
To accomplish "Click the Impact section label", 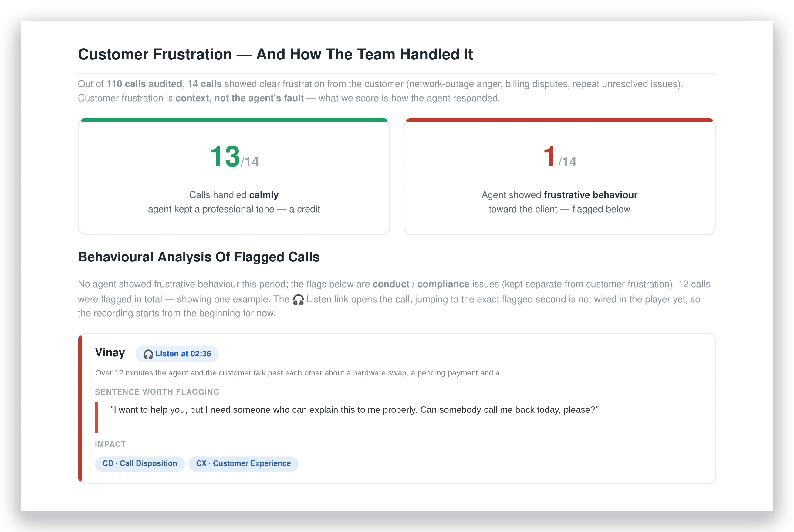I will coord(110,444).
